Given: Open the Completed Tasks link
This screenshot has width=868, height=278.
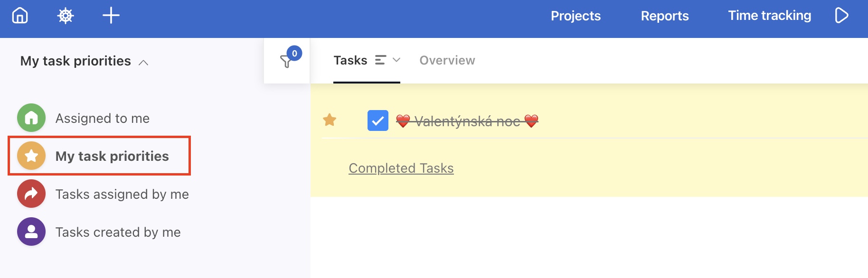Looking at the screenshot, I should click(401, 168).
